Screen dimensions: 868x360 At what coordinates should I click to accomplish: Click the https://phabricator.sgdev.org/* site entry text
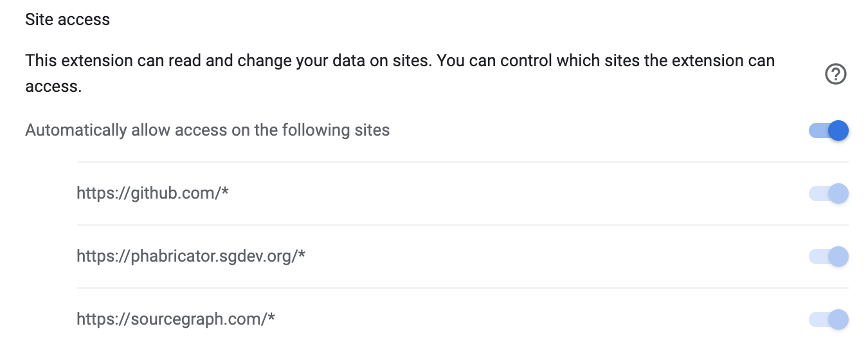point(191,256)
